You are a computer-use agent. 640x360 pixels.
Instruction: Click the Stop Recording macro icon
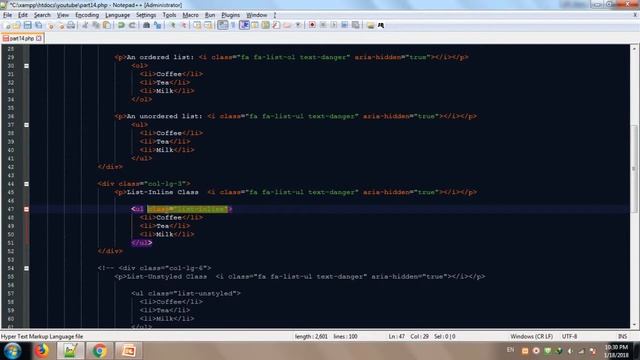pyautogui.click(x=323, y=25)
